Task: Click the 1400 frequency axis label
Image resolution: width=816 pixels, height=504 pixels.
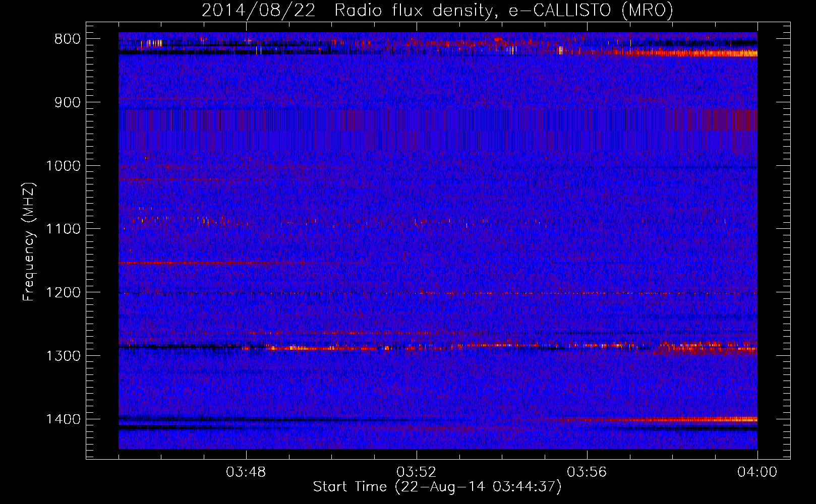Action: (63, 419)
